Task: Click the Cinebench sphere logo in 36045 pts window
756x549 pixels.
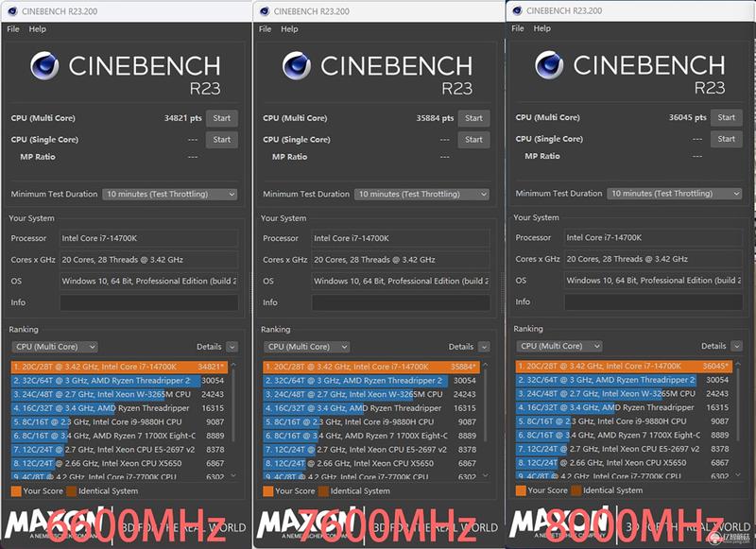Action: pos(550,65)
